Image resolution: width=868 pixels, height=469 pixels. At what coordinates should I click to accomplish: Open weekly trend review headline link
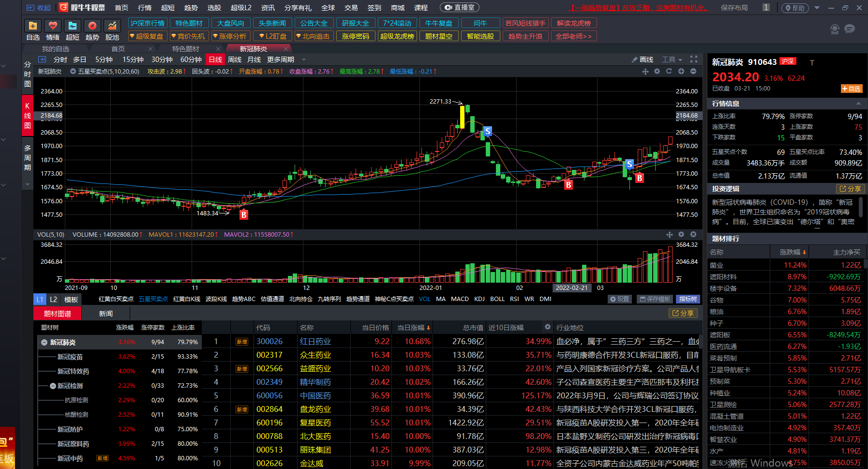point(639,8)
